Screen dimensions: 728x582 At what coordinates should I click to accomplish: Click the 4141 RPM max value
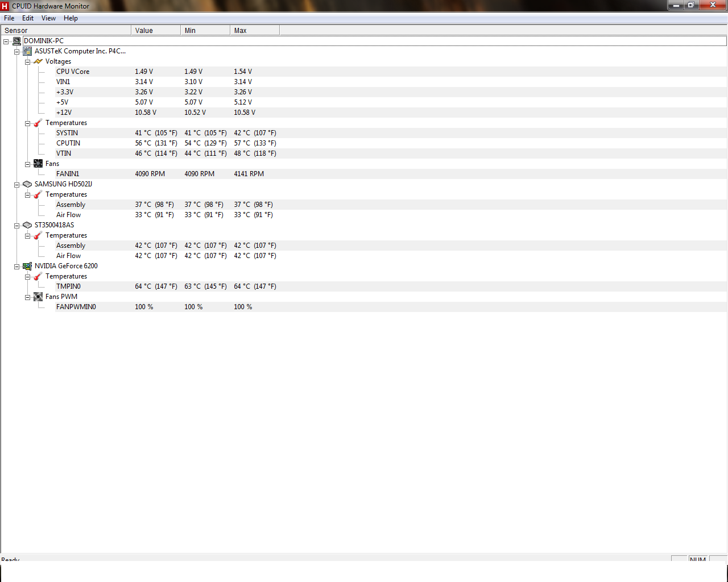coord(249,174)
